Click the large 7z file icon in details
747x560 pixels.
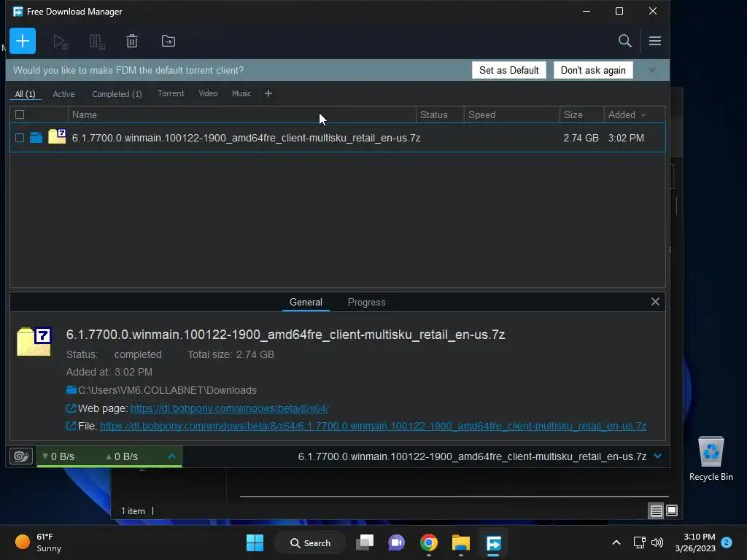(x=34, y=341)
